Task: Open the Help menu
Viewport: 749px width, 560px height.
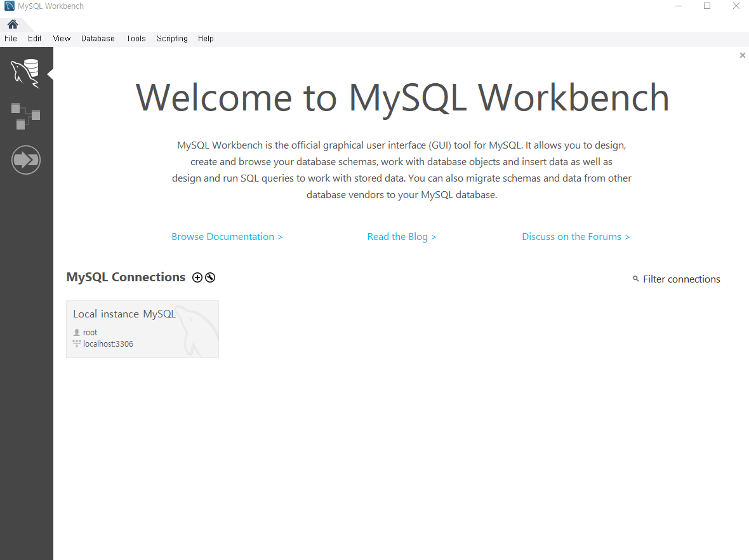Action: tap(206, 39)
